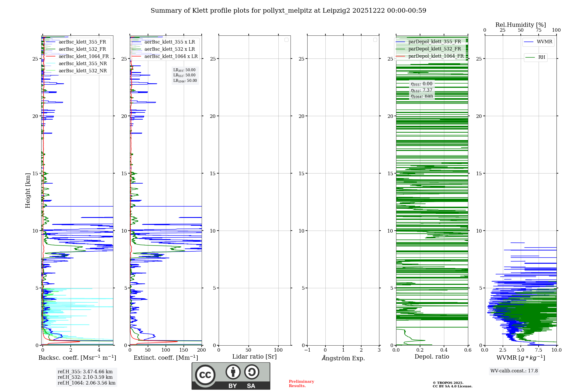Click empty legend box in Lidar ratio plot

coord(286,40)
